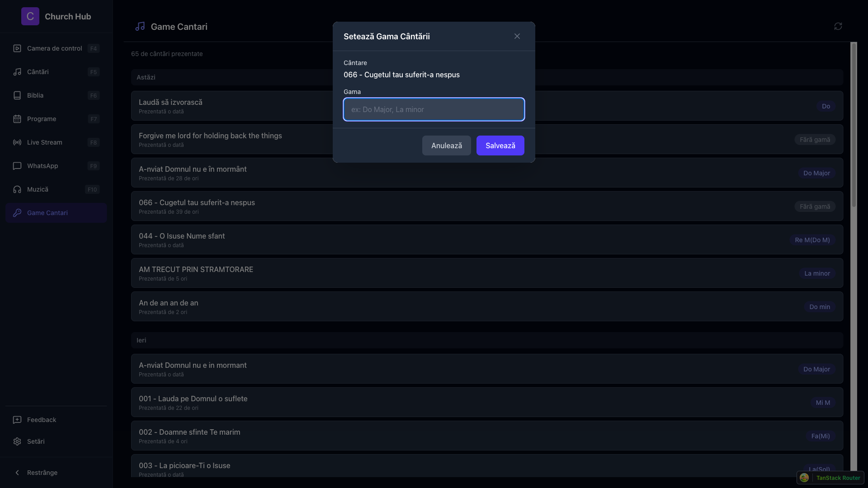The width and height of the screenshot is (868, 488).
Task: Open the TanStack Router devtools badge
Action: pyautogui.click(x=830, y=478)
